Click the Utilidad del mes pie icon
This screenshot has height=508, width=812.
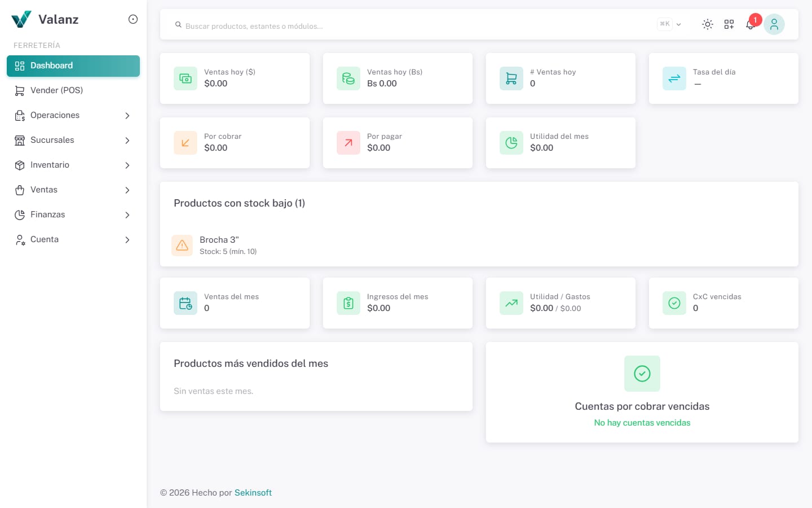[x=511, y=143]
